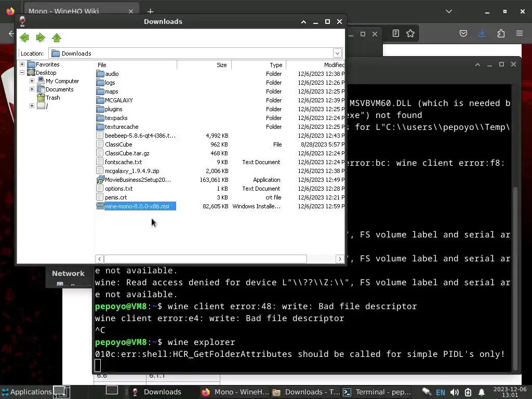Switch to Mono - WineH... Firefox taskbar entry
532x399 pixels.
235,392
